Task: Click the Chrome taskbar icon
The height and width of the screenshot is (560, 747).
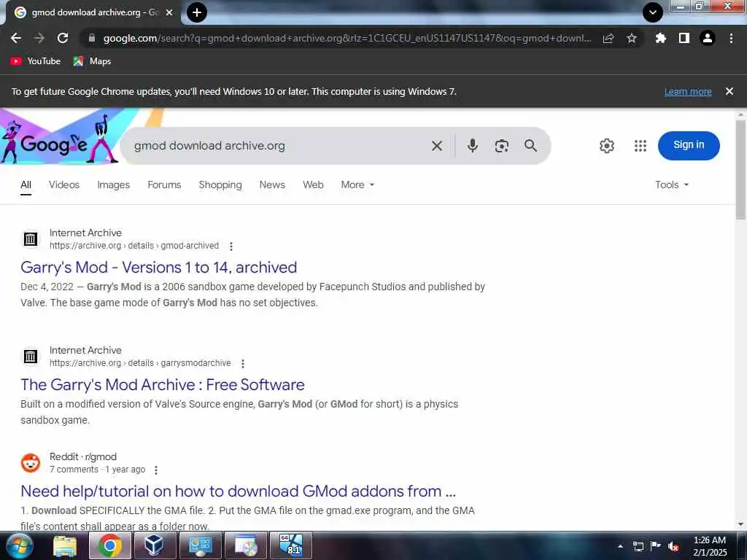Action: 109,545
